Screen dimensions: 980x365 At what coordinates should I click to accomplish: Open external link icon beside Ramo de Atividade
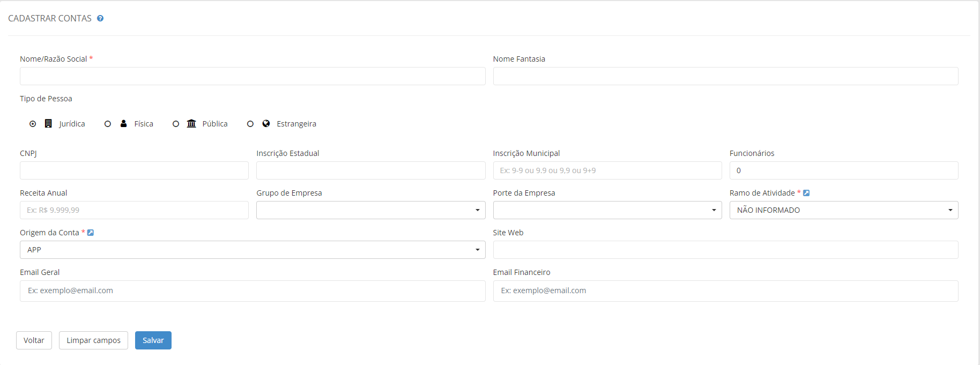(x=806, y=193)
